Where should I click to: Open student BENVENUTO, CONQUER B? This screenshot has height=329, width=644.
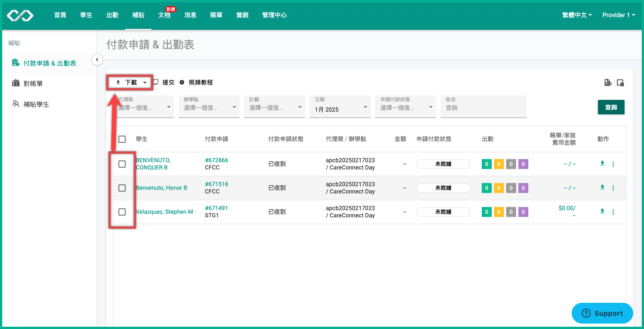pyautogui.click(x=153, y=164)
